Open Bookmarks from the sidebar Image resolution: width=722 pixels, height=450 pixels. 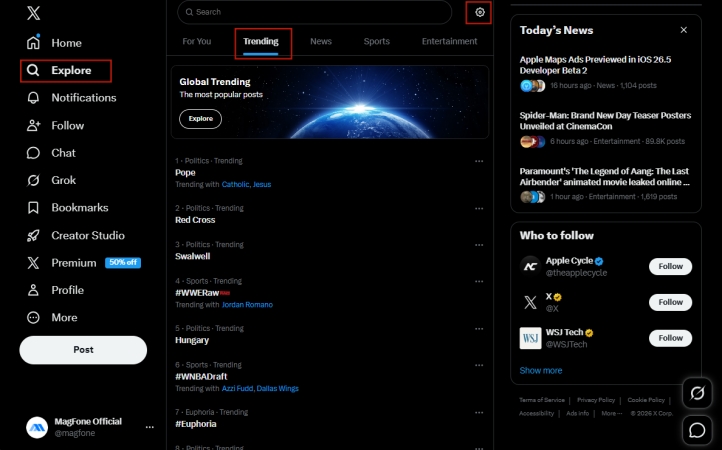tap(67, 208)
